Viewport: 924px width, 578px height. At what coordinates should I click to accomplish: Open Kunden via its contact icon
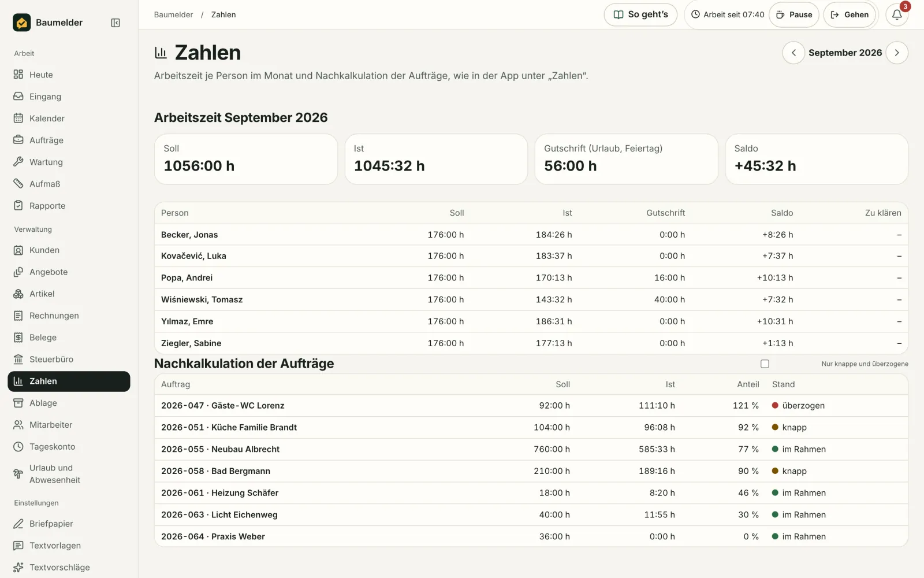[x=18, y=250]
